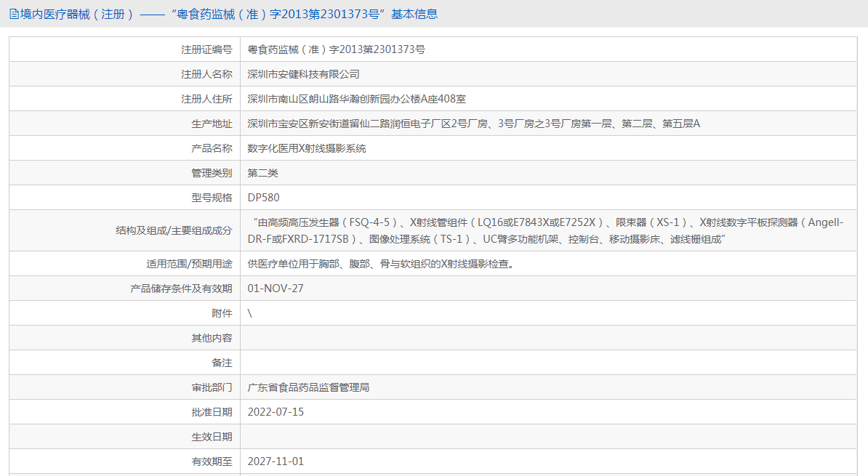Click the expiry date 2027-11-01
The width and height of the screenshot is (868, 476).
coord(276,461)
